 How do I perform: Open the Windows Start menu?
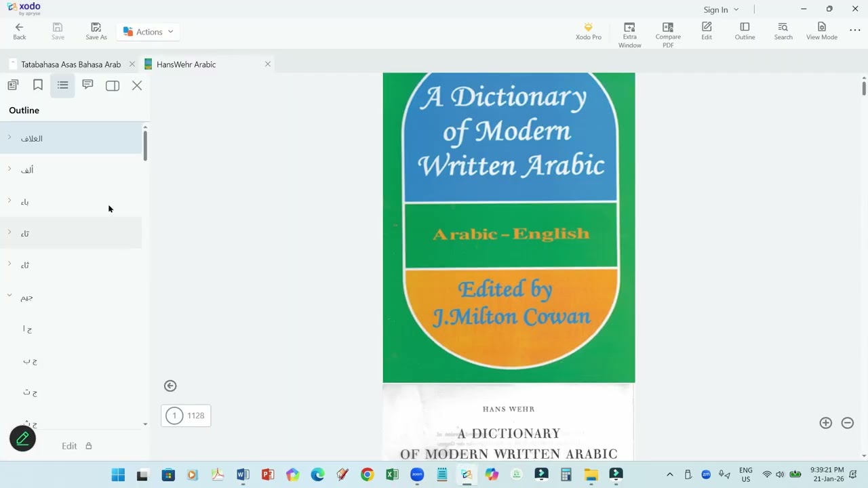pos(118,474)
